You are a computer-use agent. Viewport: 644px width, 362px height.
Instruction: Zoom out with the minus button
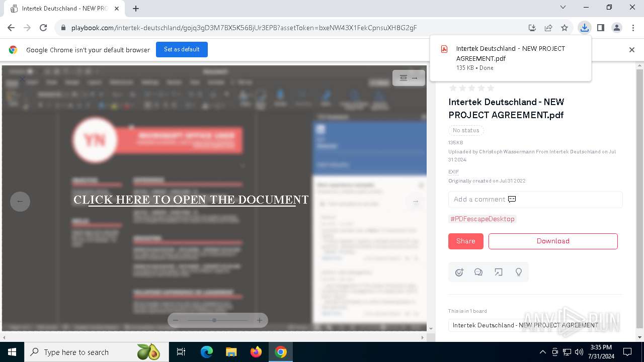176,320
